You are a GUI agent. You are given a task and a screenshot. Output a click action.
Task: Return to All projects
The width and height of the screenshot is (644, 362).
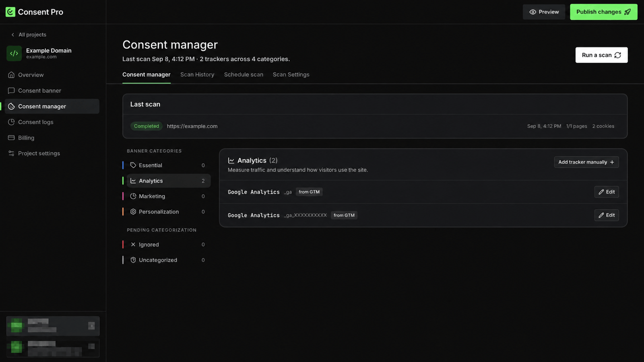pos(29,35)
